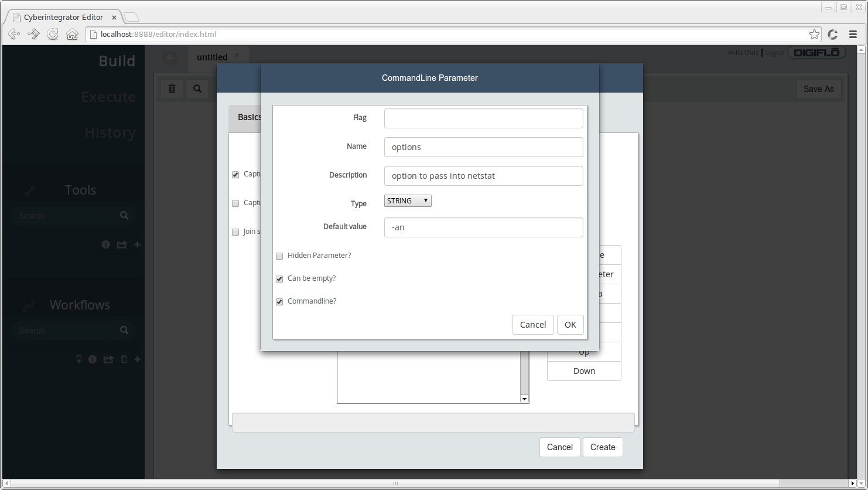
Task: Toggle the first checked Capture checkbox behind the dialog
Action: coord(235,175)
